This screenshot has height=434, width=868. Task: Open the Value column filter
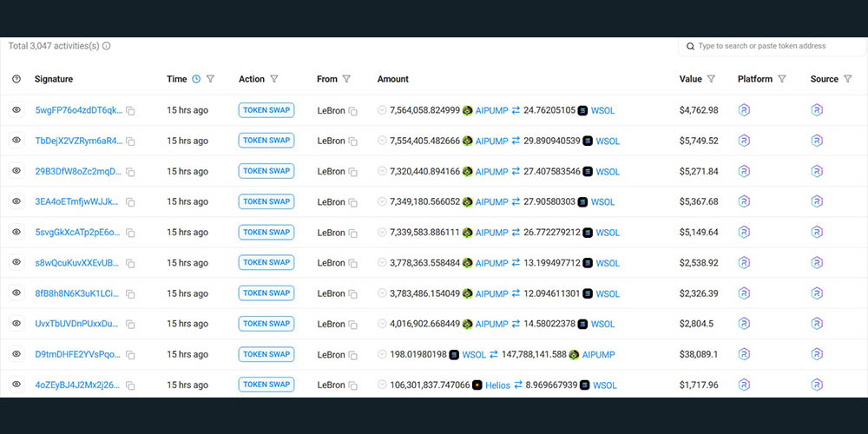pos(711,79)
